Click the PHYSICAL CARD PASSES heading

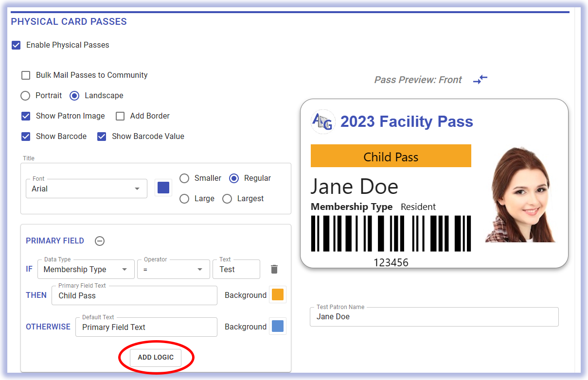69,22
